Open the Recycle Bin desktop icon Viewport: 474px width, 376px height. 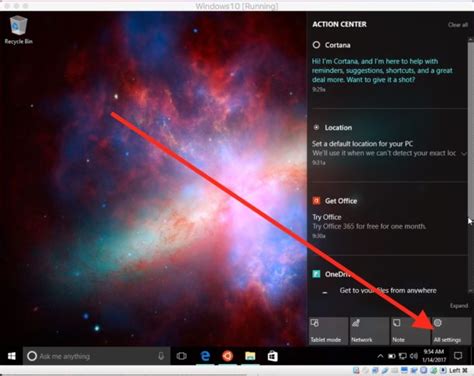(19, 30)
